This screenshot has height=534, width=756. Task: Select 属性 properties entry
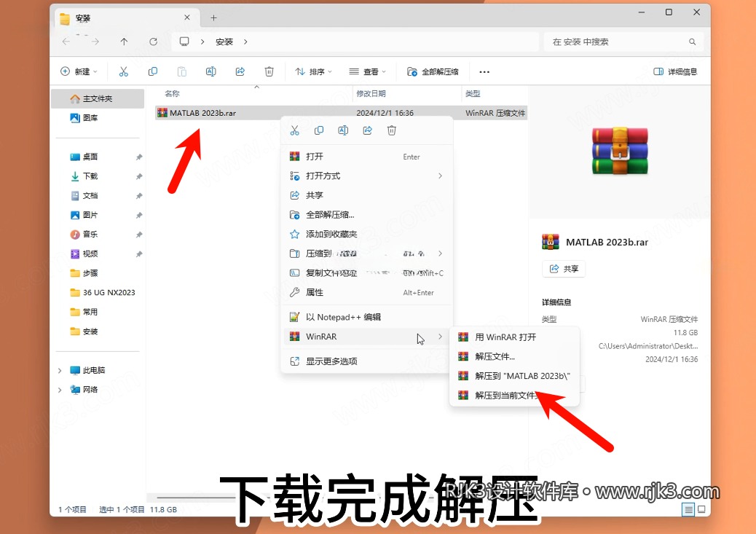[366, 292]
